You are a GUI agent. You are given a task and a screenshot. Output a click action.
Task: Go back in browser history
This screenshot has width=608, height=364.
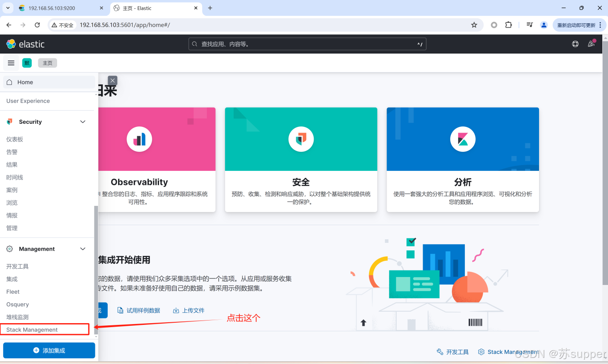pos(9,25)
